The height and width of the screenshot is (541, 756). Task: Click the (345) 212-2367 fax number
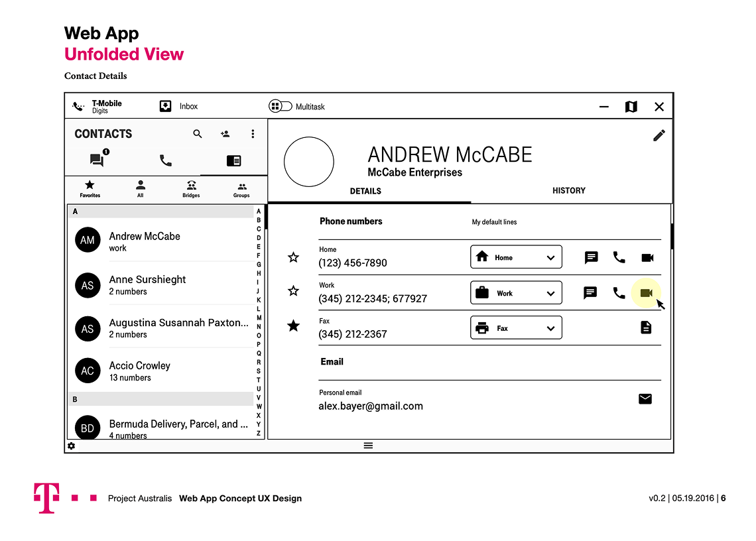352,334
